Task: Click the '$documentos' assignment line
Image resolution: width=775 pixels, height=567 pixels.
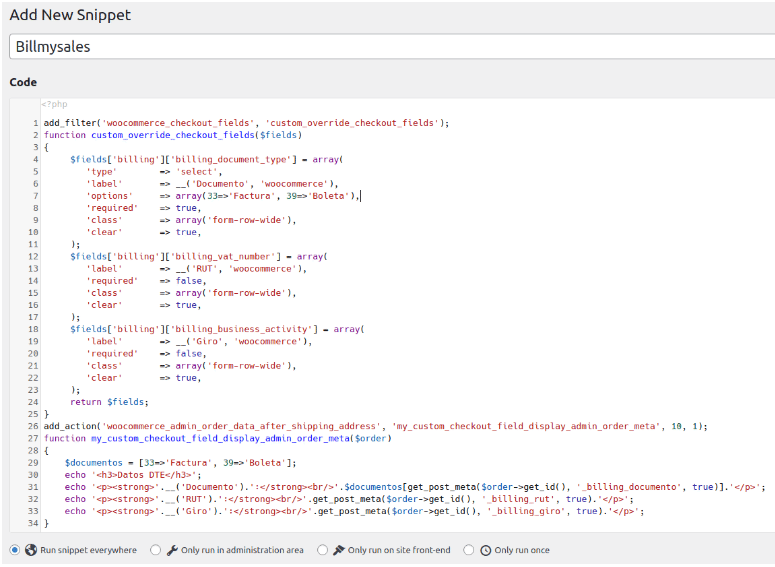Action: (x=180, y=462)
